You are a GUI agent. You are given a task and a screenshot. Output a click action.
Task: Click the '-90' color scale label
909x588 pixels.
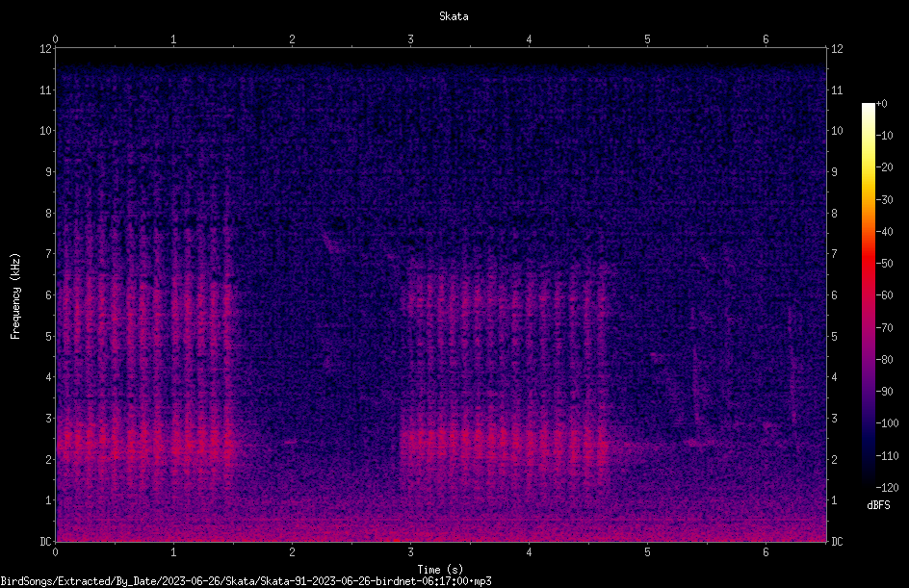click(884, 392)
